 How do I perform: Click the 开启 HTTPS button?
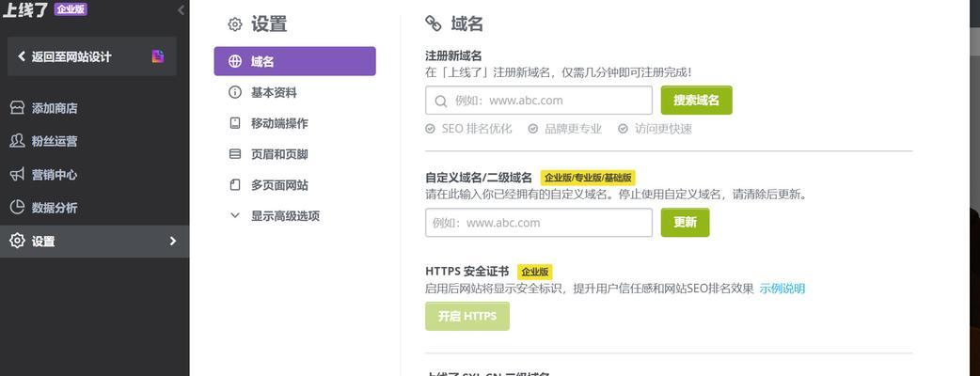tap(466, 316)
